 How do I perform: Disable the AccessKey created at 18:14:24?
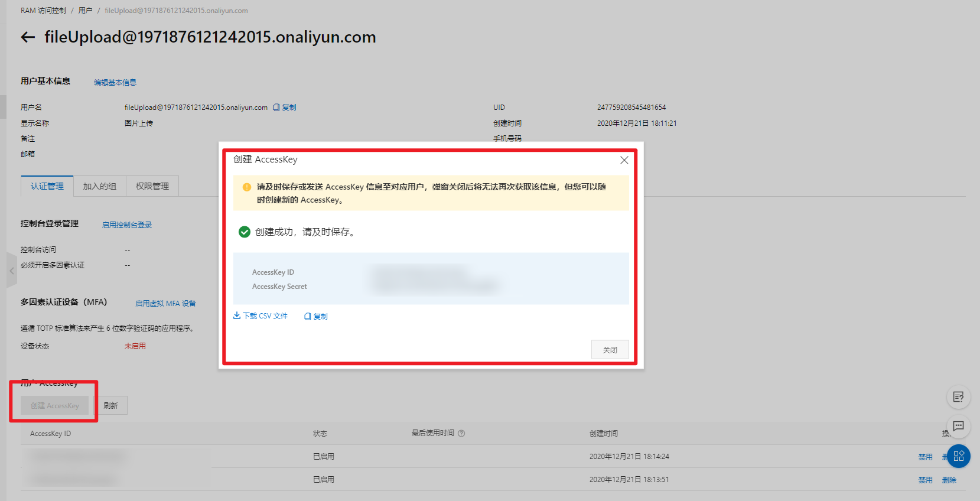point(925,457)
